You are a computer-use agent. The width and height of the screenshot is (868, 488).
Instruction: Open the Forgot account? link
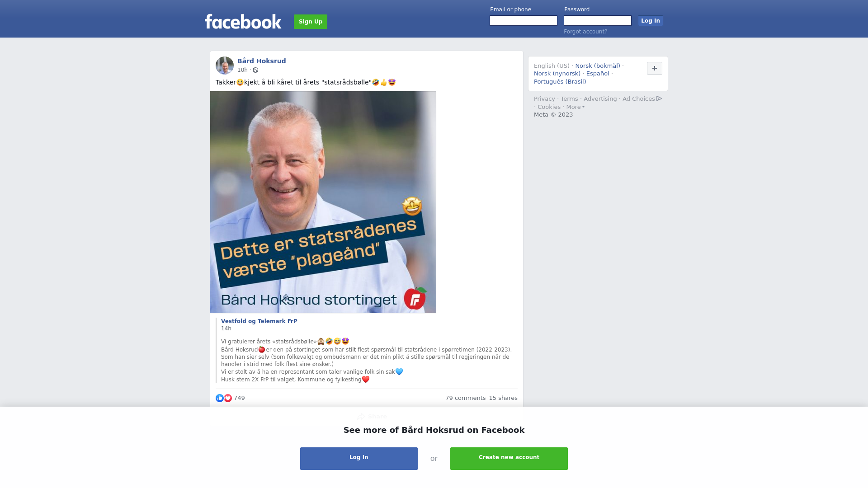point(585,32)
